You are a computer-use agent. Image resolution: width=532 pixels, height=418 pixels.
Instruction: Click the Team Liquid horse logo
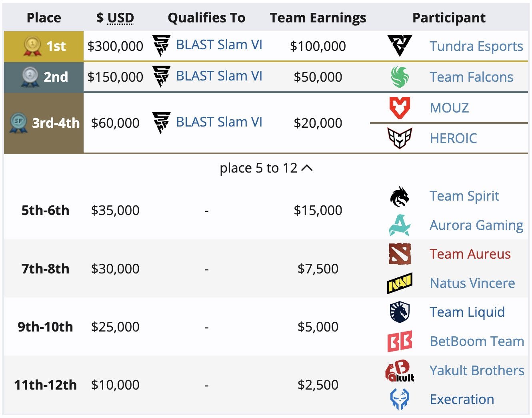pyautogui.click(x=399, y=312)
